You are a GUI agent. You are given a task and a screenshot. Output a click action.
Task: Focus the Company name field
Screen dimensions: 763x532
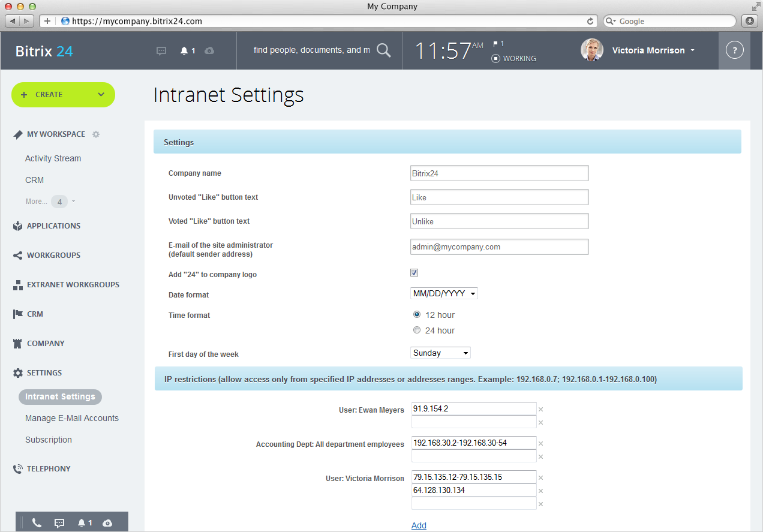(500, 173)
